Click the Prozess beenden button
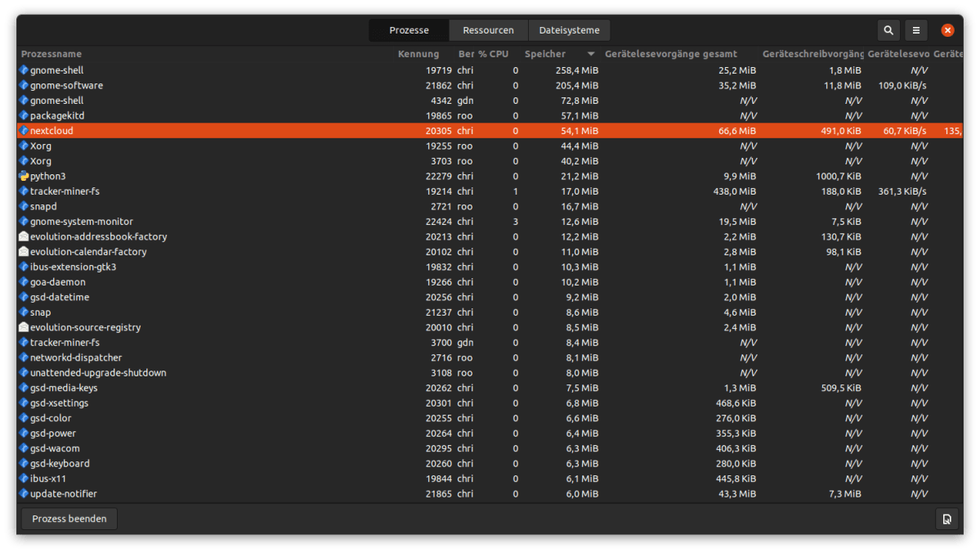 (x=69, y=519)
